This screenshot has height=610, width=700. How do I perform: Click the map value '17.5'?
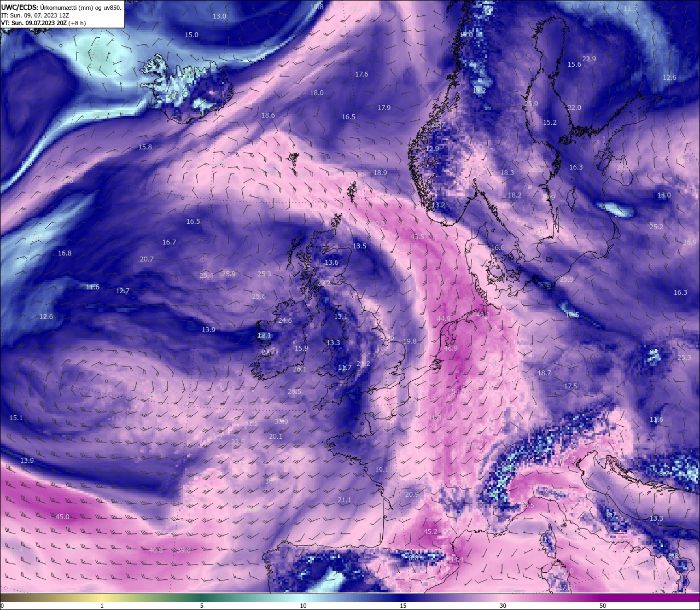point(570,386)
